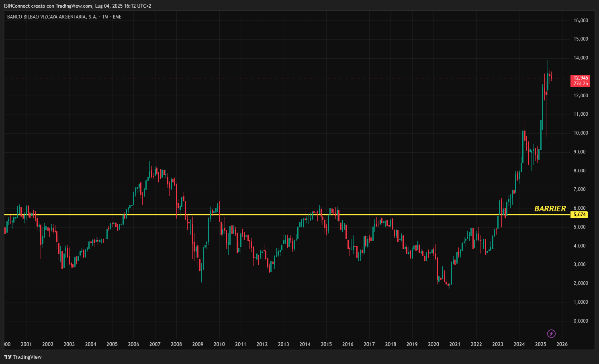
Task: Click the 0,0000 price axis label
Action: click(x=581, y=321)
